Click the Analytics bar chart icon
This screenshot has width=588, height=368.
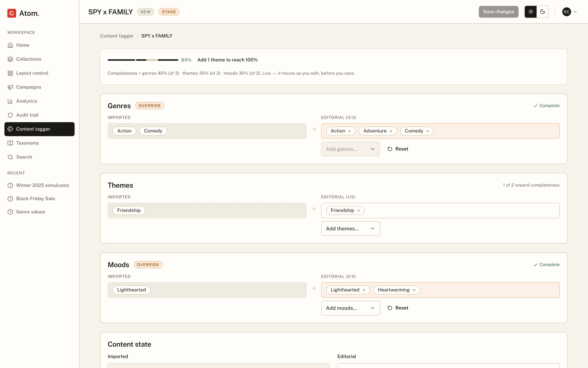pos(10,101)
